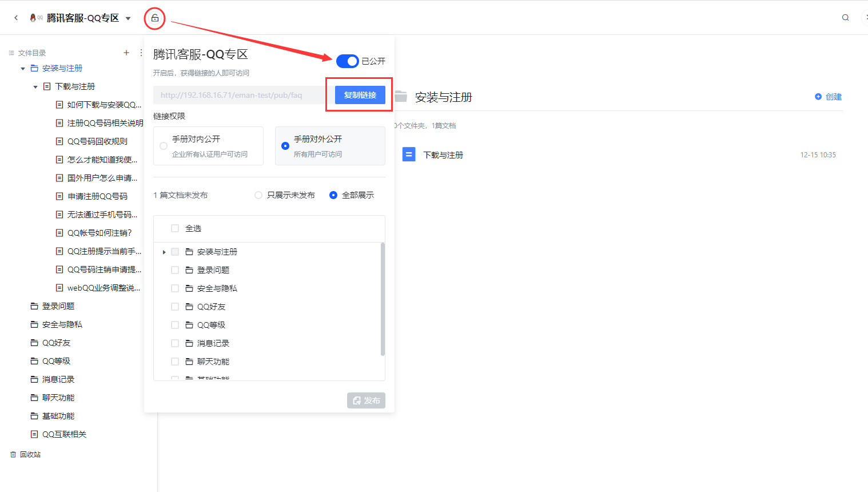The height and width of the screenshot is (492, 868).
Task: Collapse the 安装与注册 folder in sidebar
Action: [22, 68]
